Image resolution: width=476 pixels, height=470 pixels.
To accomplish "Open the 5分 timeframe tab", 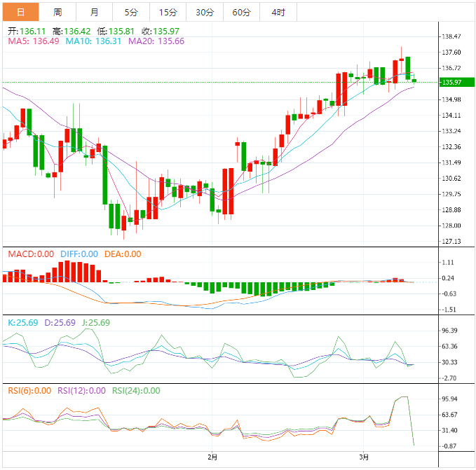I will 131,12.
